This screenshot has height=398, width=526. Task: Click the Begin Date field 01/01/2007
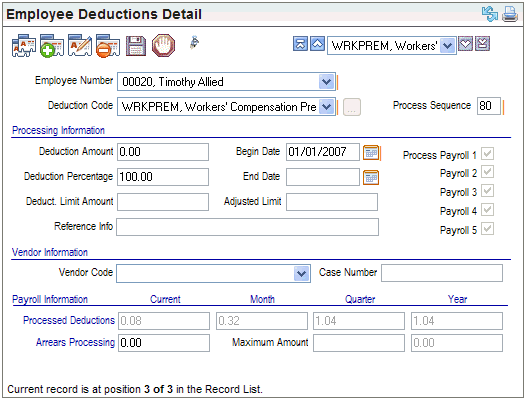pos(323,152)
